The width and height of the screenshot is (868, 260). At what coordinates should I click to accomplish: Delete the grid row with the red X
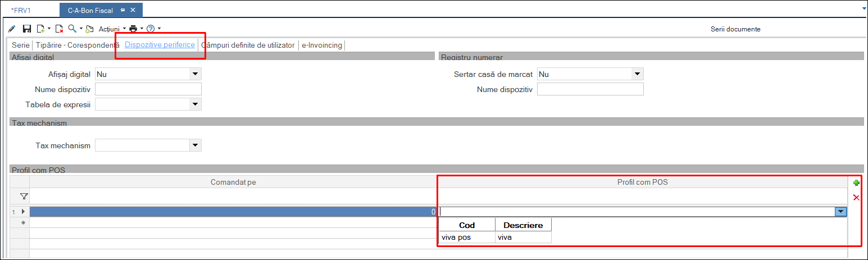pyautogui.click(x=856, y=198)
